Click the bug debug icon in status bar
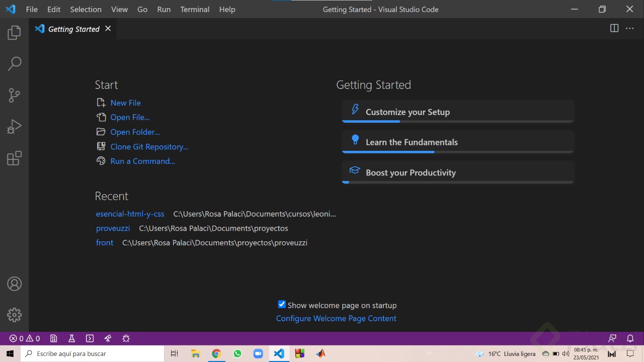This screenshot has width=644, height=362. [x=126, y=338]
